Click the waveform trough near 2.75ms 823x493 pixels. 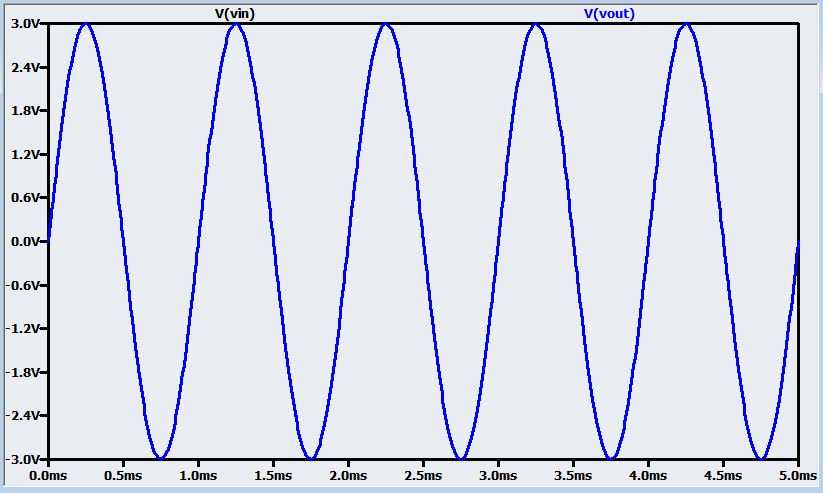tap(461, 458)
